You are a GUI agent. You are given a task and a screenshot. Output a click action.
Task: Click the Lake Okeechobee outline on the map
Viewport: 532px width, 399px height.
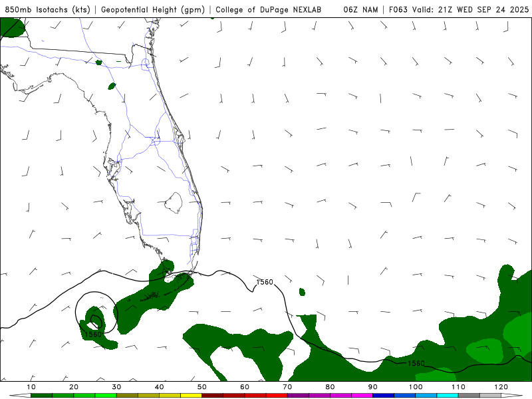(174, 203)
